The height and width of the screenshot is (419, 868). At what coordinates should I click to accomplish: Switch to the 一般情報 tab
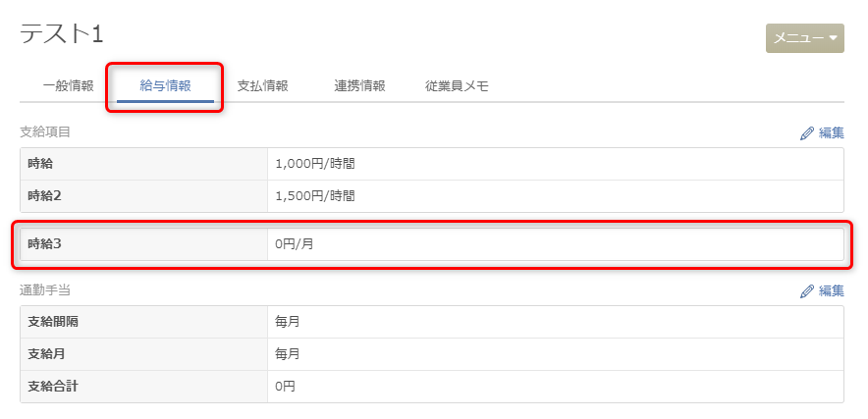[68, 86]
